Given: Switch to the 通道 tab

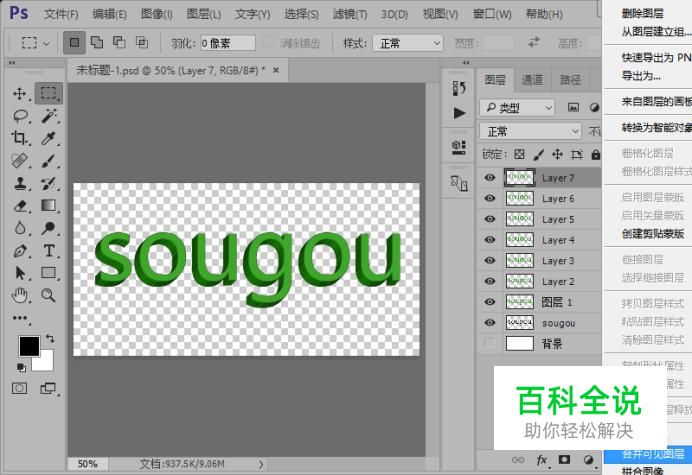Looking at the screenshot, I should tap(532, 80).
